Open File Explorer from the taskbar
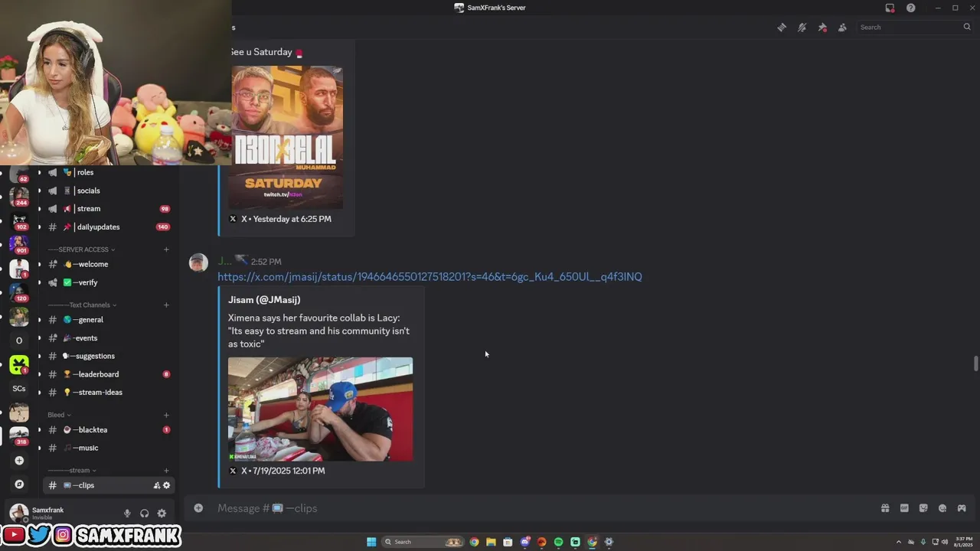 (x=491, y=542)
